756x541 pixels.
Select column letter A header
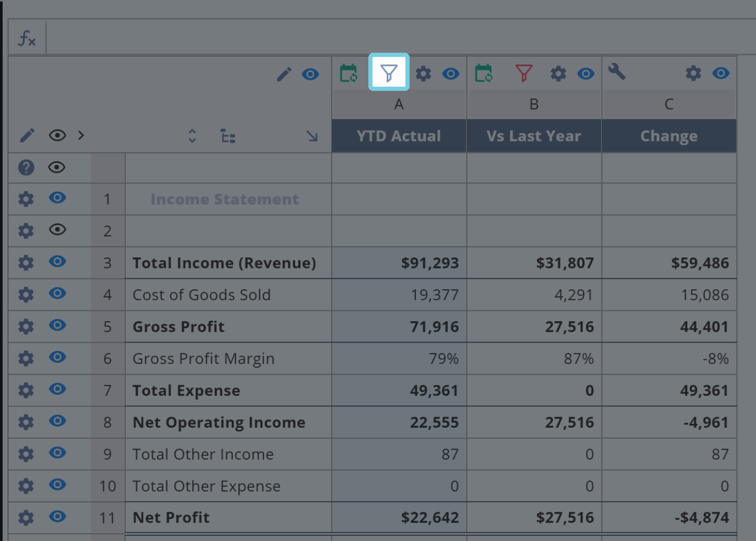click(399, 104)
